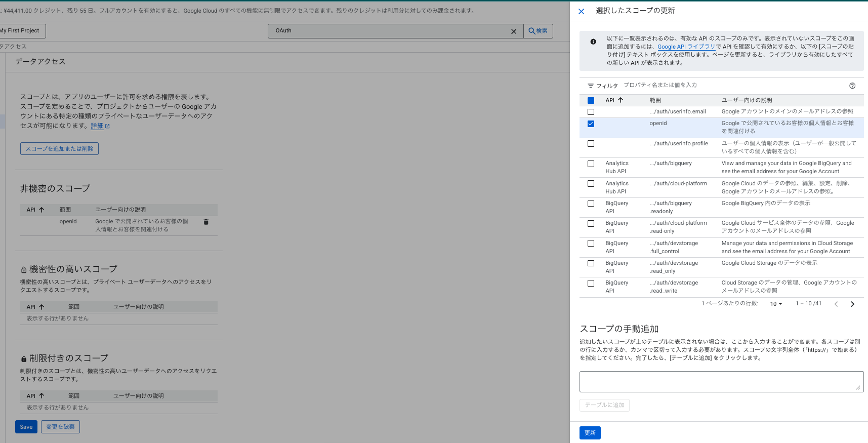Close the scope update panel with X

(x=581, y=11)
